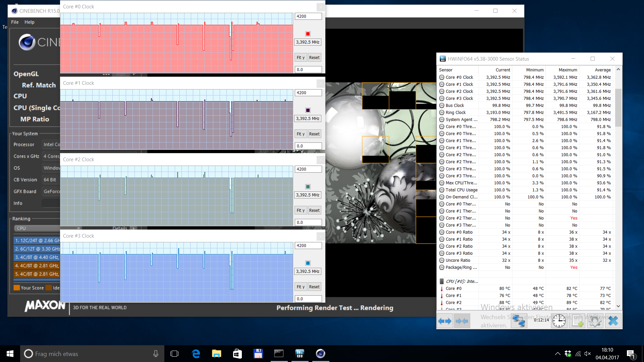The image size is (644, 362).
Task: Switch to HWiNFO taskbar icon
Action: click(x=300, y=354)
